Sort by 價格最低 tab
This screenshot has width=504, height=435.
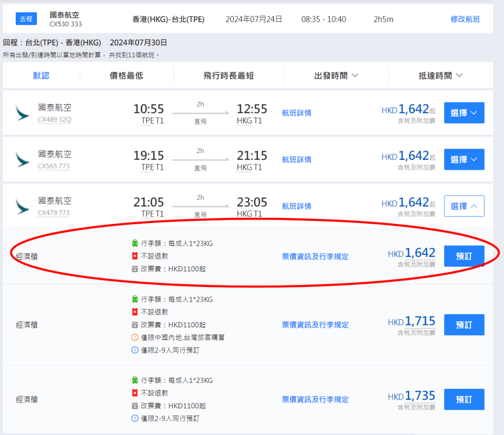[x=126, y=76]
